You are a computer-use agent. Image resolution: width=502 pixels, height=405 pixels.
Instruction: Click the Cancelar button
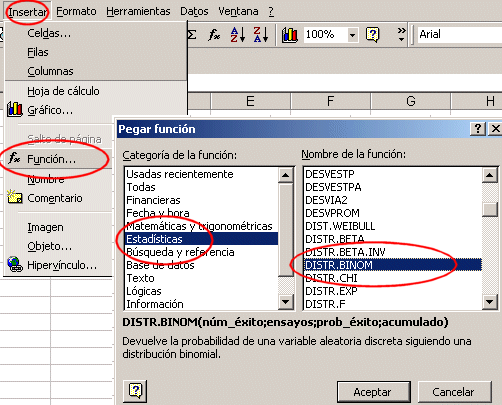coord(455,392)
